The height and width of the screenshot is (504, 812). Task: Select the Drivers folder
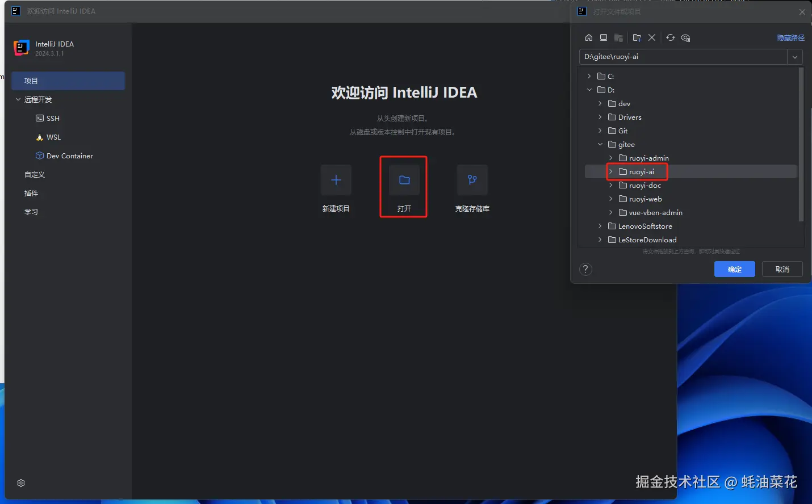click(625, 117)
